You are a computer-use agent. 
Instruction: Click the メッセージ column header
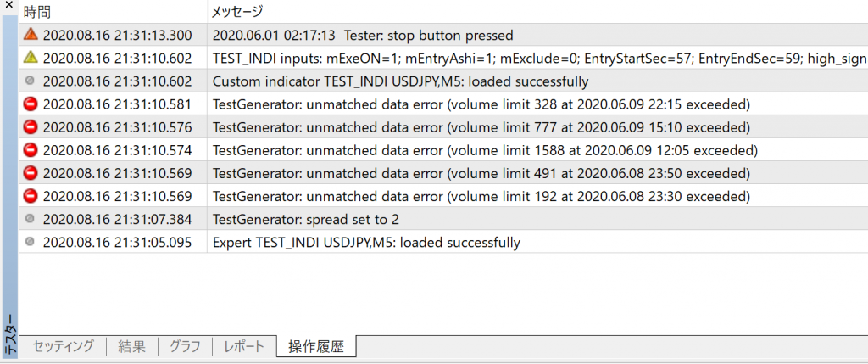click(x=537, y=12)
